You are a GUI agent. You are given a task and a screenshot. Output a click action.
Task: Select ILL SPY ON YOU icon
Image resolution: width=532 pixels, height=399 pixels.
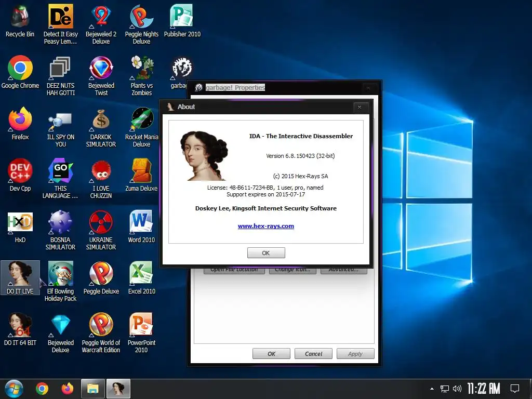(x=60, y=128)
